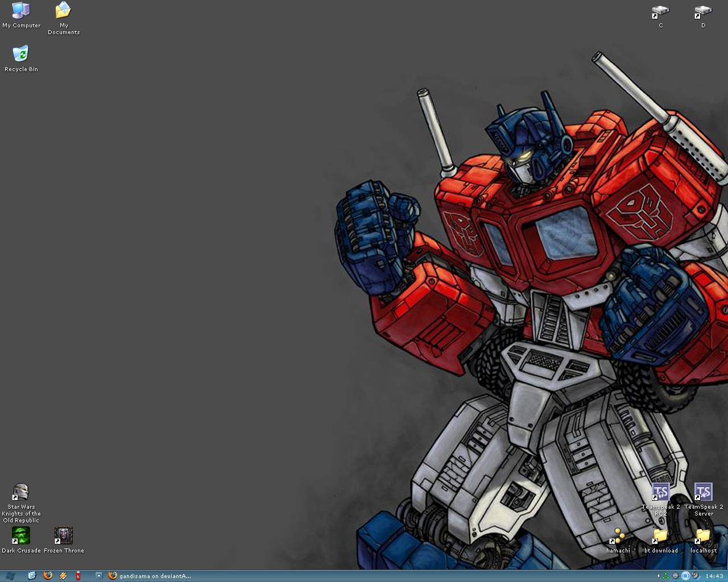
Task: Select the C drive shortcut icon
Action: click(660, 16)
